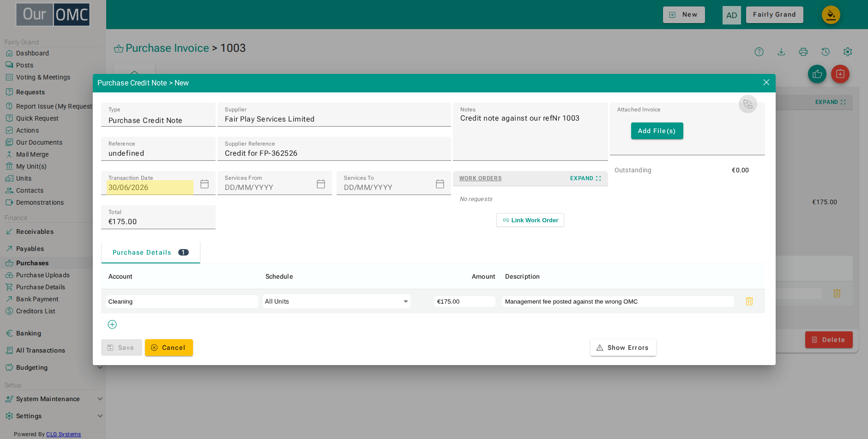
Task: Click the print icon in page header
Action: [803, 52]
